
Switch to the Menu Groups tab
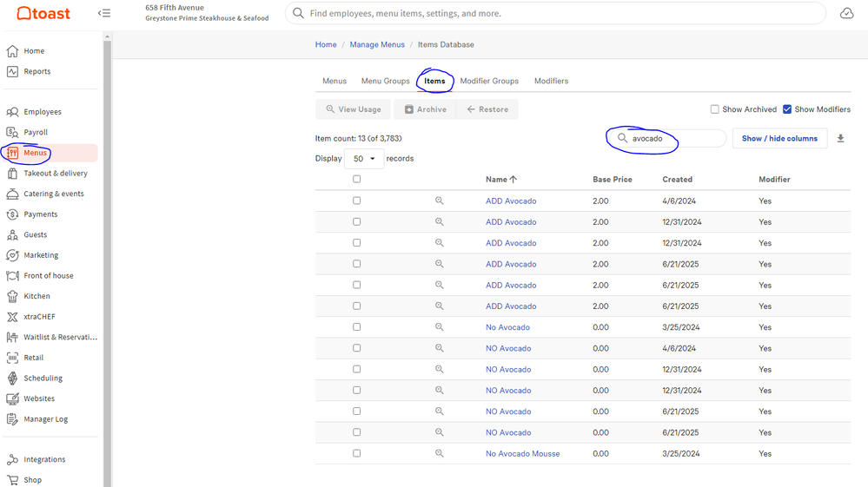coord(385,81)
